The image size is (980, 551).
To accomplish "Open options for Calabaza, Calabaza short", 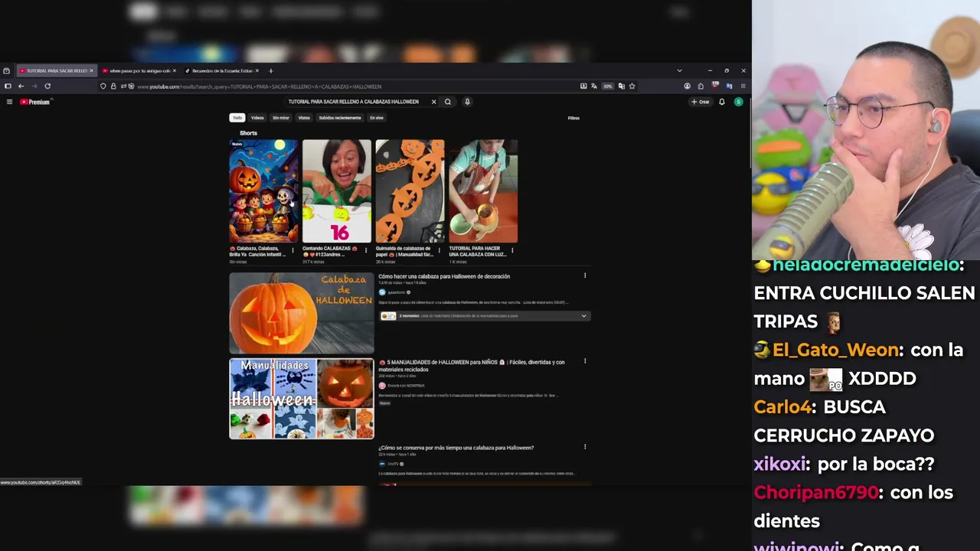I will (292, 250).
